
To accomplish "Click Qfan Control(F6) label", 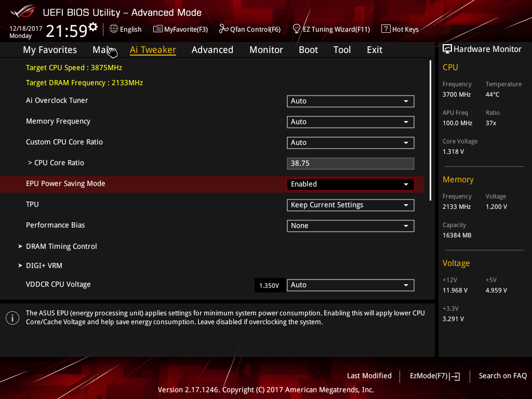I will pos(255,30).
